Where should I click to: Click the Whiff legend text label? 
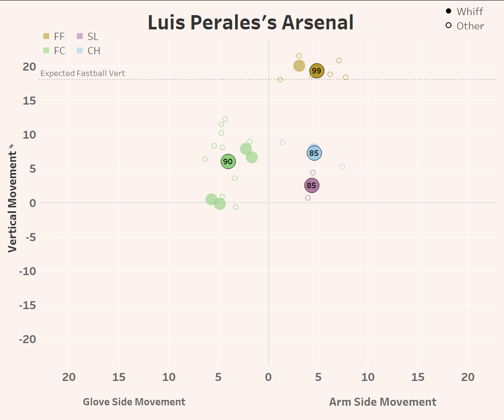click(x=470, y=11)
